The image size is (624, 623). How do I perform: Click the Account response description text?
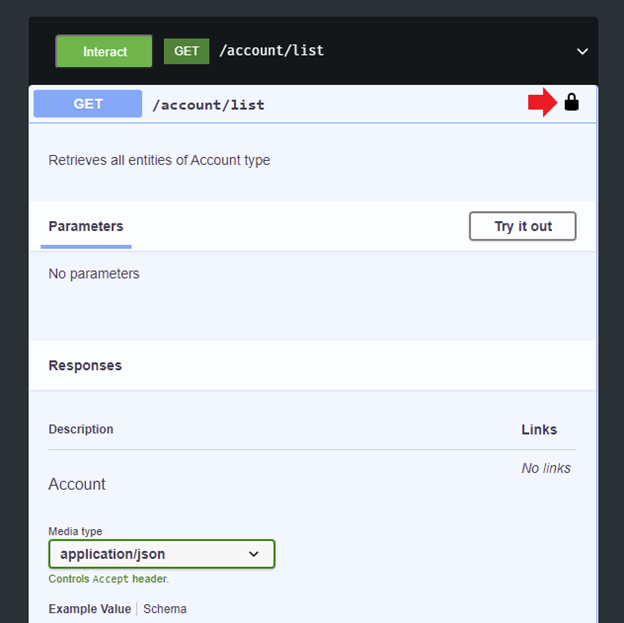click(x=77, y=484)
